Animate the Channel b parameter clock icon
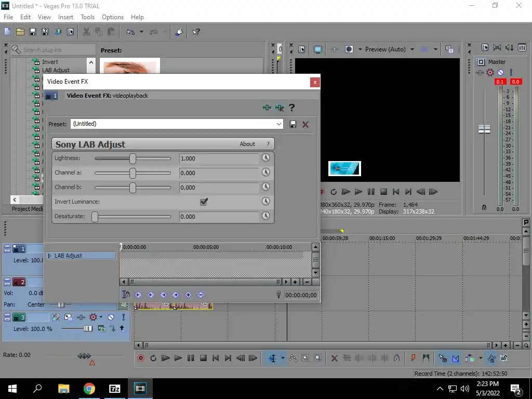The height and width of the screenshot is (399, 532). 265,187
